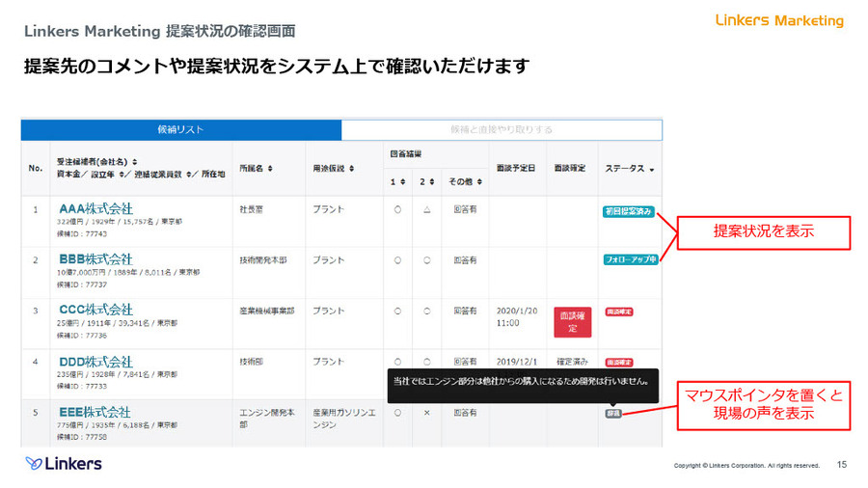The height and width of the screenshot is (488, 868).
Task: Click the Linkers logo at bottom left
Action: pyautogui.click(x=64, y=464)
